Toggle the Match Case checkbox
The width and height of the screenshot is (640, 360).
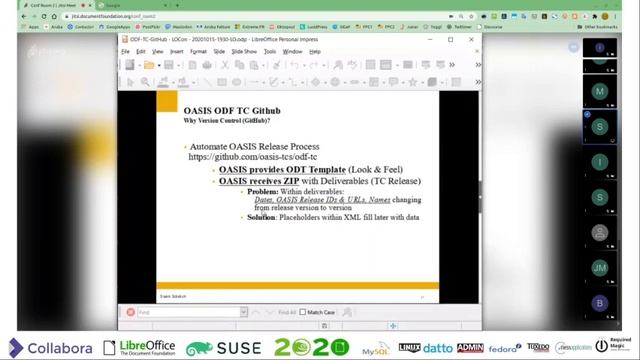click(x=302, y=312)
